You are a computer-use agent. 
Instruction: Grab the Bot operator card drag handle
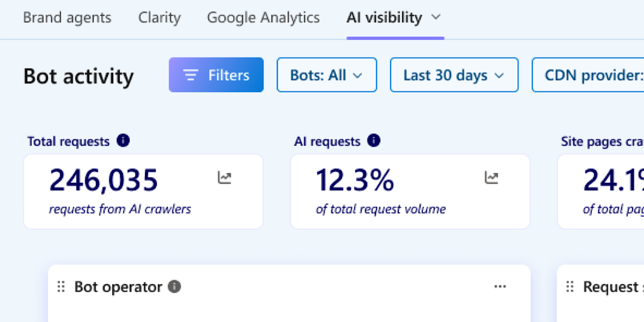point(61,287)
